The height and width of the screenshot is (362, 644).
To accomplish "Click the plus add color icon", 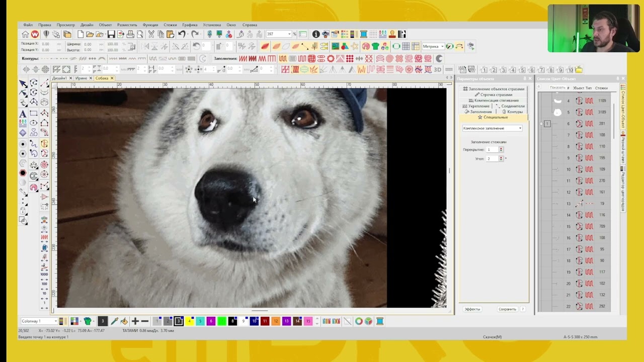I will coord(135,321).
